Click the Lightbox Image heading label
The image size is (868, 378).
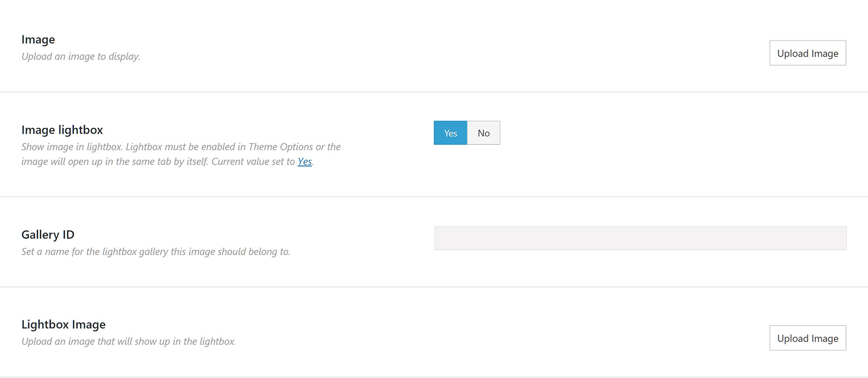(63, 325)
